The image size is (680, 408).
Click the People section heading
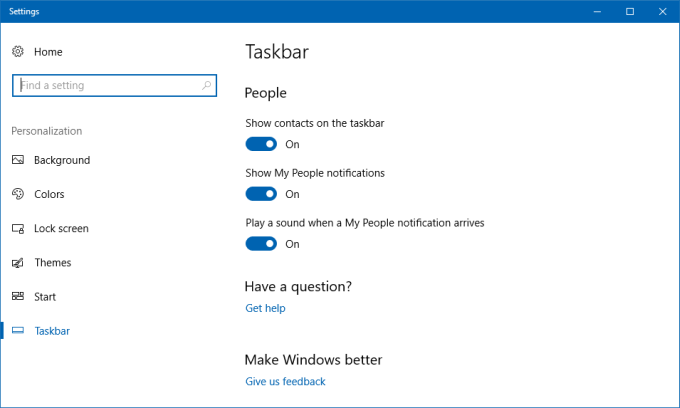pyautogui.click(x=265, y=93)
